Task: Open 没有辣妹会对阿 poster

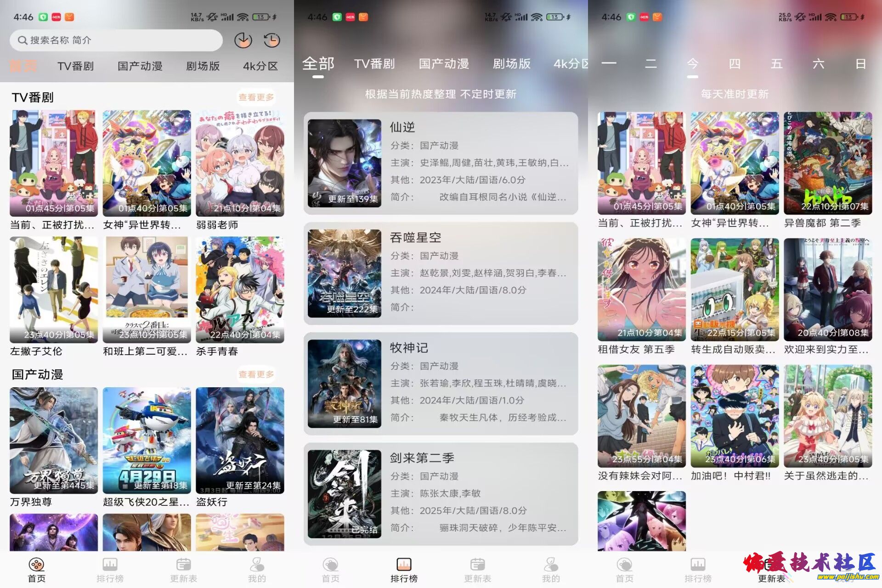Action: tap(642, 416)
